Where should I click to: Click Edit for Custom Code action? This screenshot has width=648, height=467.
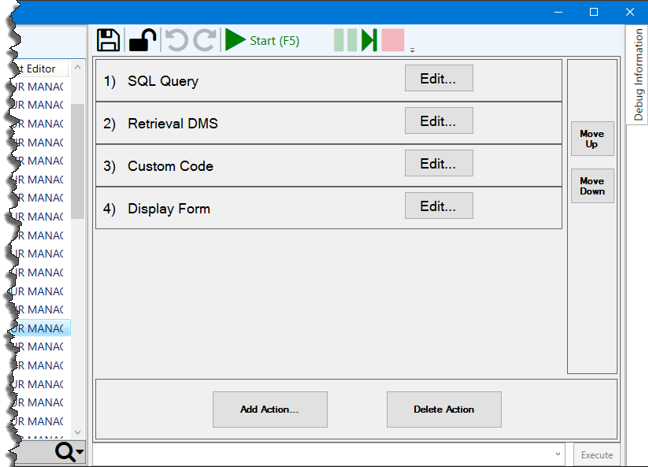438,164
